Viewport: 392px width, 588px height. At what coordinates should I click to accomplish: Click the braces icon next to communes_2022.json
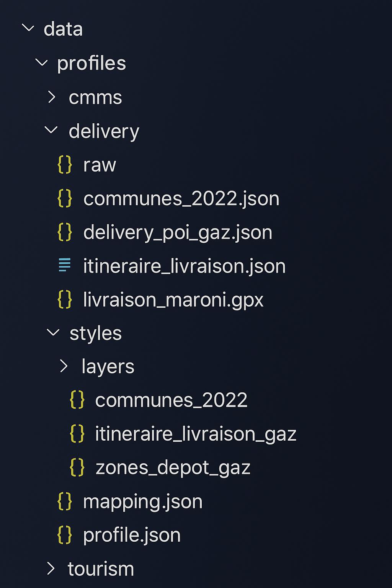[x=65, y=199]
